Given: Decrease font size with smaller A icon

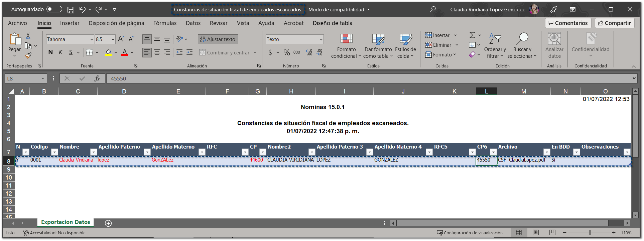Looking at the screenshot, I should pos(131,39).
